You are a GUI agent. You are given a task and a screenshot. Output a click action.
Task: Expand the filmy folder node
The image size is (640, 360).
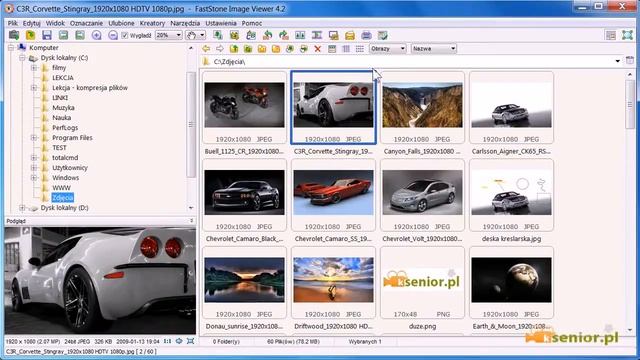[34, 68]
